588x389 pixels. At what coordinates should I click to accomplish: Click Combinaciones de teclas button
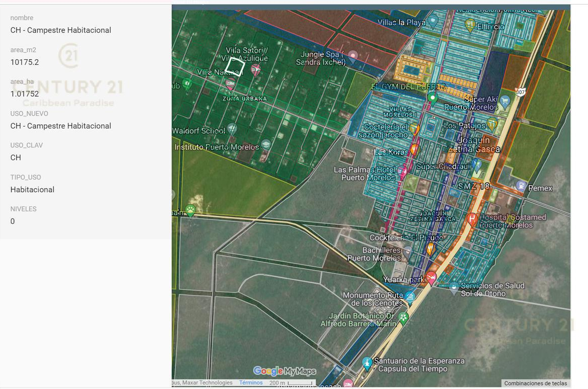(535, 383)
